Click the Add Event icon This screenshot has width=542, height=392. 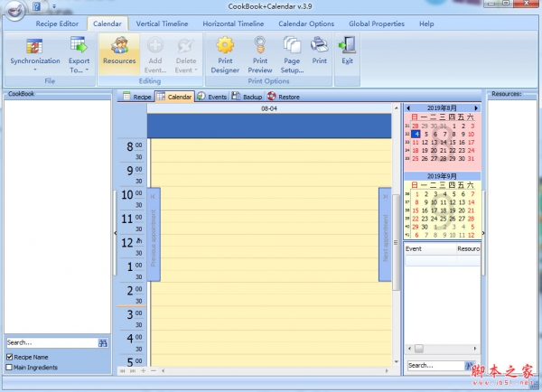coord(155,45)
